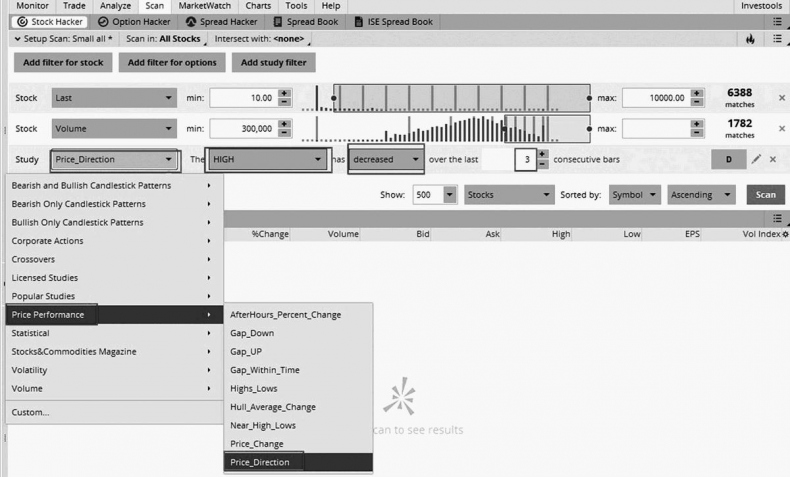Image resolution: width=790 pixels, height=477 pixels.
Task: Open the Volatility study category
Action: pos(32,370)
